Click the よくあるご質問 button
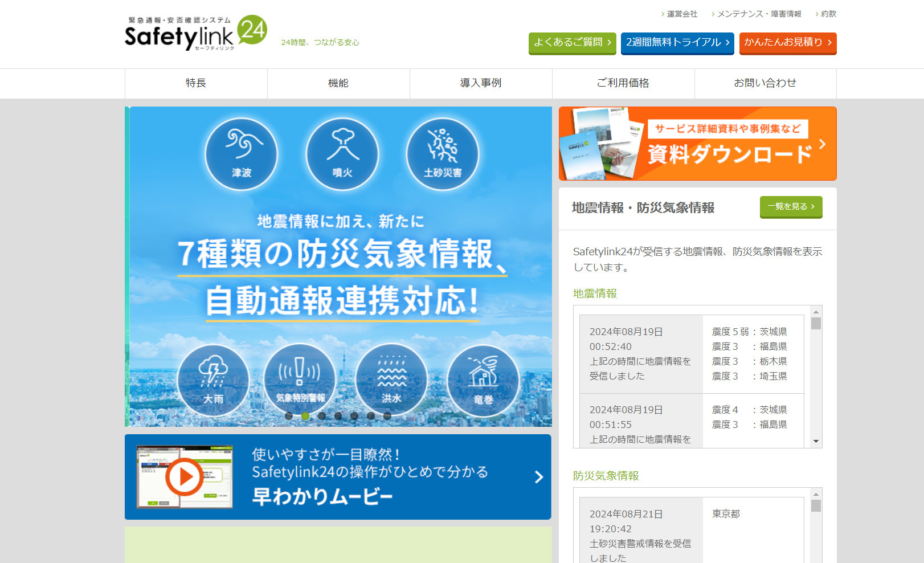Image resolution: width=924 pixels, height=563 pixels. [x=573, y=43]
